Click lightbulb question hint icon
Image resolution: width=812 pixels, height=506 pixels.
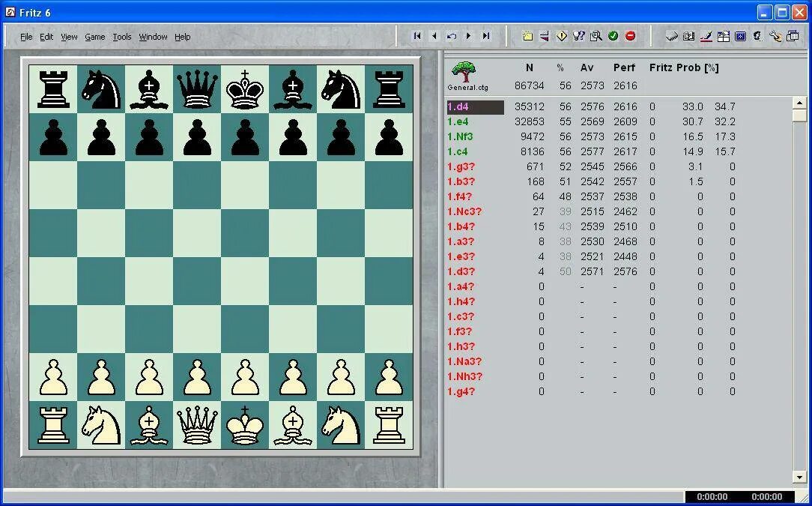[578, 36]
